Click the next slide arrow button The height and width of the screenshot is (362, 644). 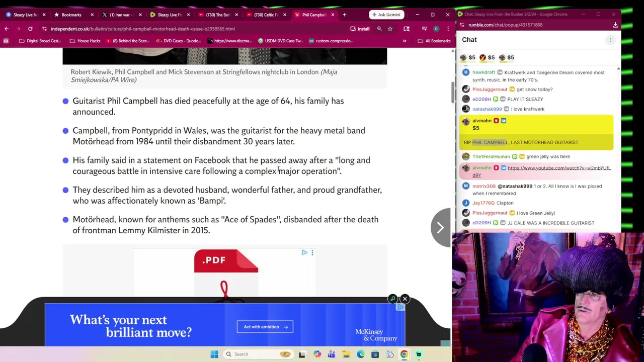point(440,228)
